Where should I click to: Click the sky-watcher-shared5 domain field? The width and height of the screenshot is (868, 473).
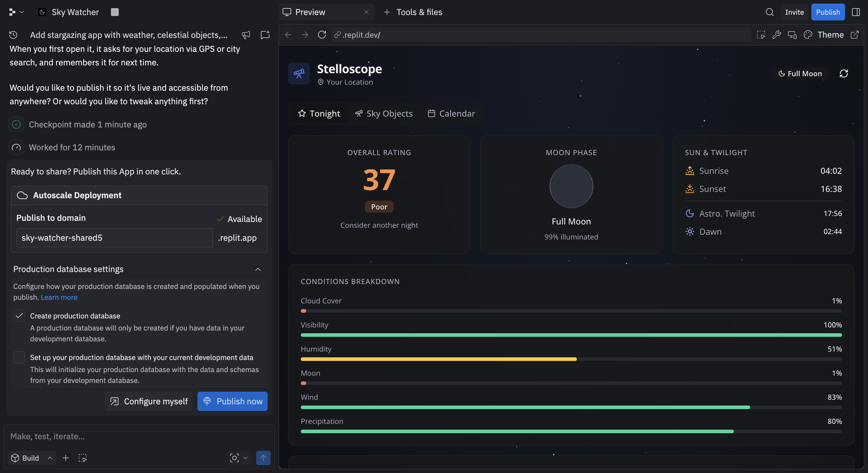114,238
